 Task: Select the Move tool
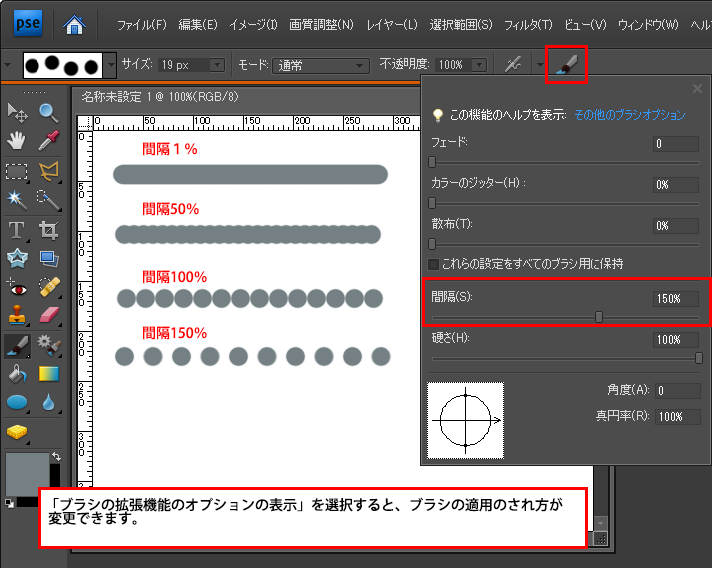[x=18, y=113]
